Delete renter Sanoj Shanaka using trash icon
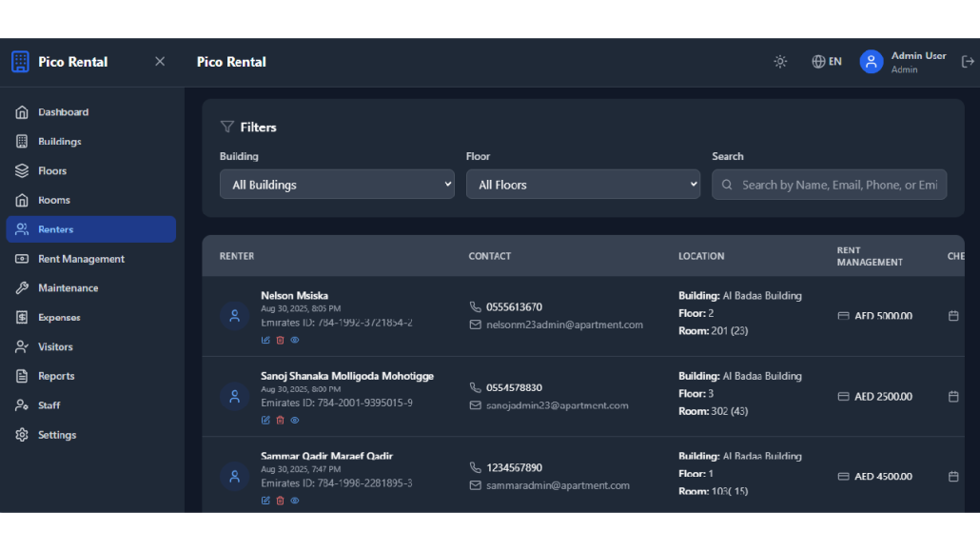Viewport: 980px width, 551px height. pyautogui.click(x=280, y=420)
